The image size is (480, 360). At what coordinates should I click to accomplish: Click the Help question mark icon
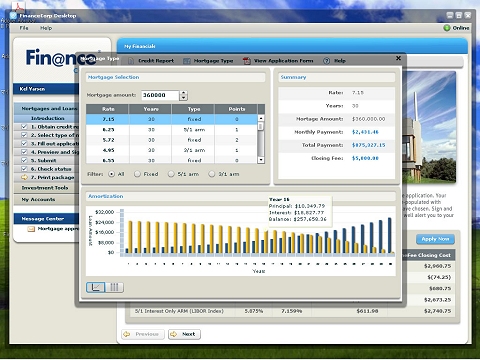[x=327, y=61]
